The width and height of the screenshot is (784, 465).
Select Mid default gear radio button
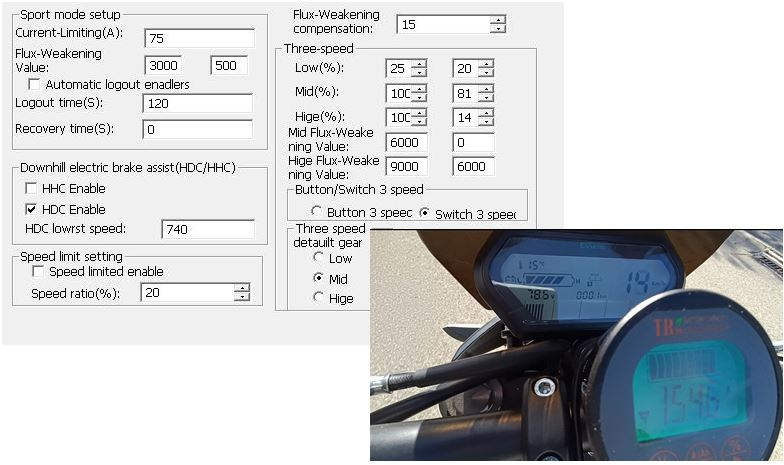(319, 278)
